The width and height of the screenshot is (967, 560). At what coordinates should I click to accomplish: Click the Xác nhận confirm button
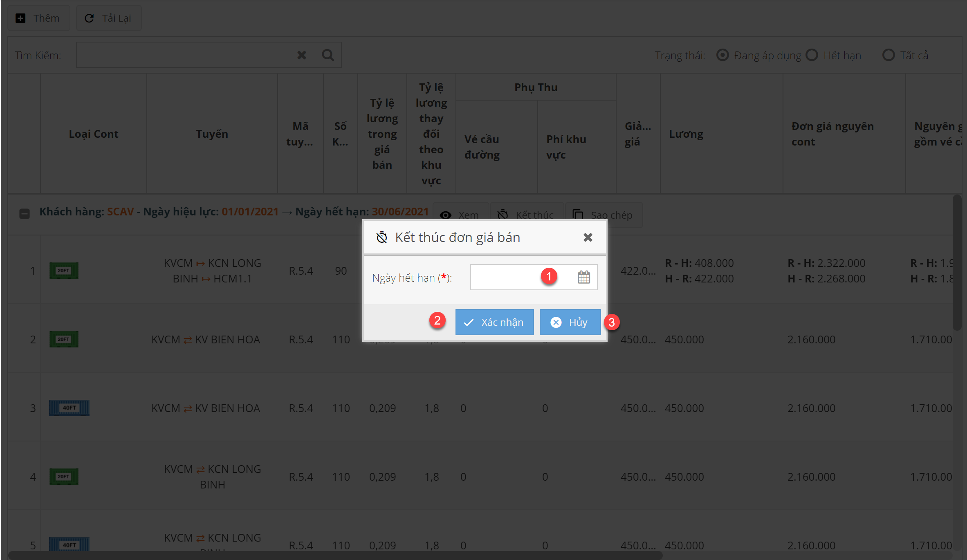494,322
